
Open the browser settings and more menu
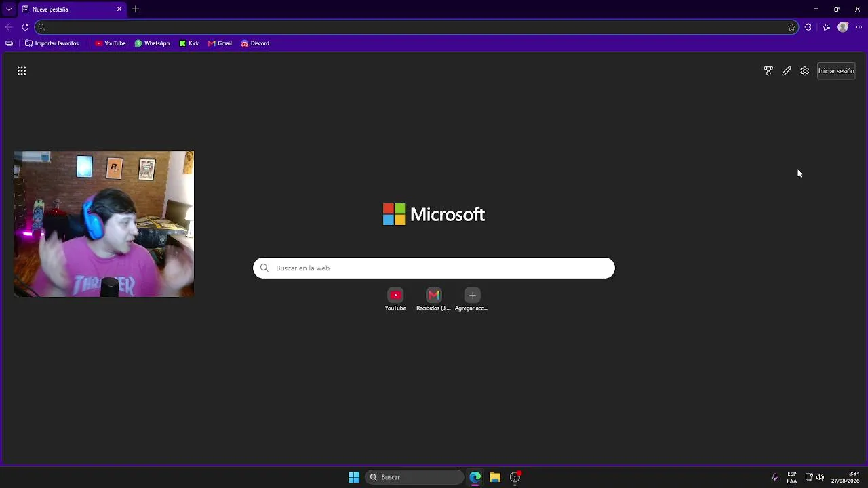click(859, 27)
